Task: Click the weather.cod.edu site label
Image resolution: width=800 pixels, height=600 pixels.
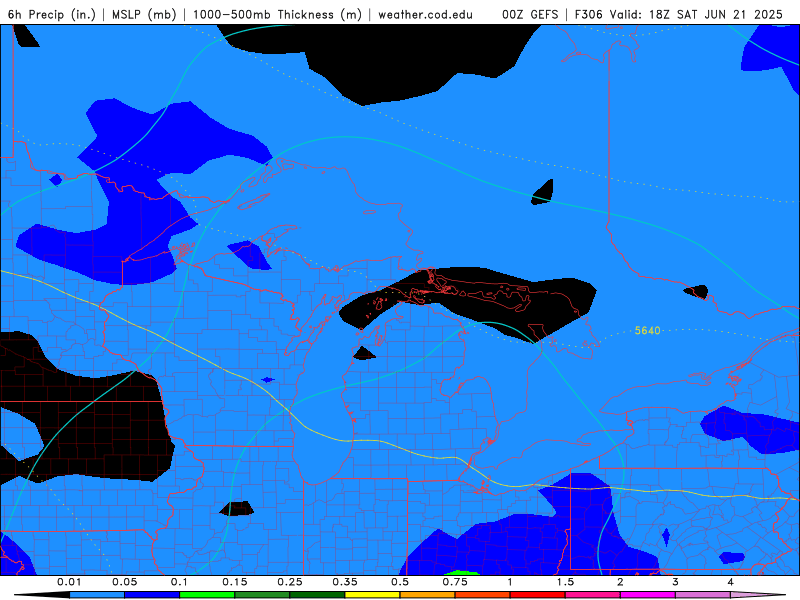Action: coord(426,15)
